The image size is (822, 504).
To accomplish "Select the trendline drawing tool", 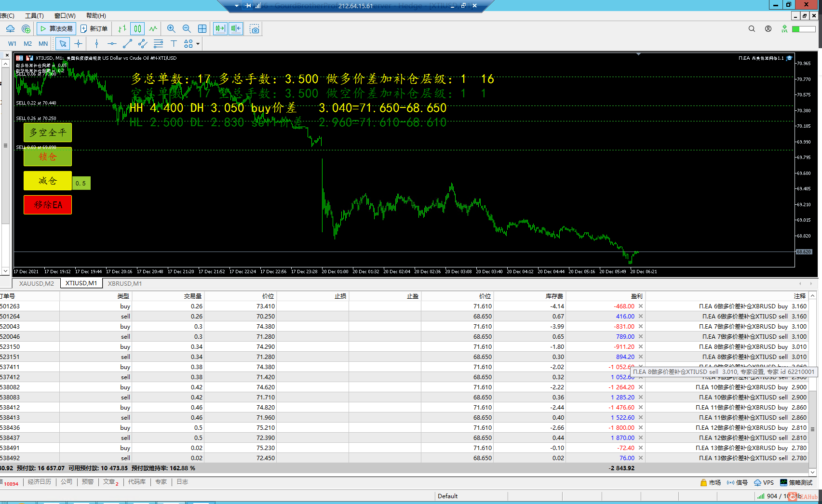I will [127, 44].
